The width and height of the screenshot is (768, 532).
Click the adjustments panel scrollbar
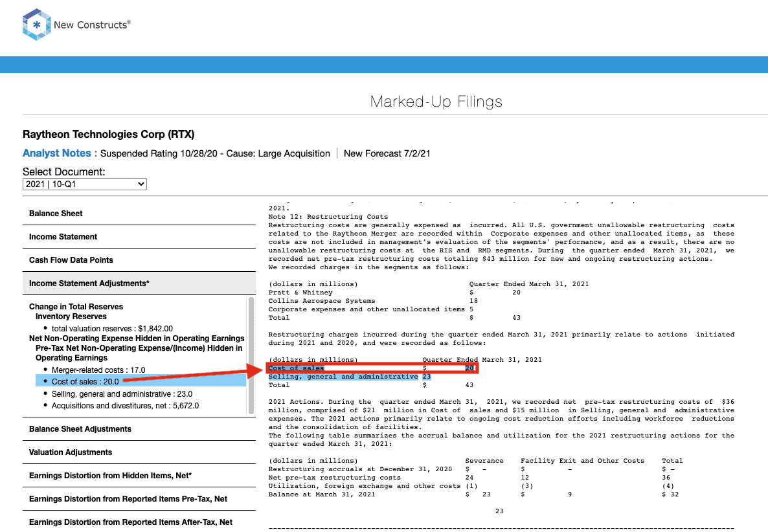252,356
